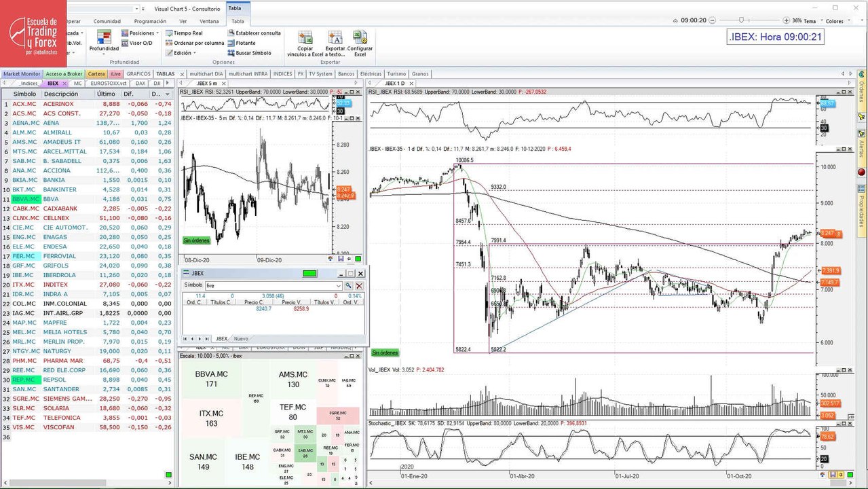This screenshot has width=868, height=489.
Task: Open the Propiedades side panel
Action: (x=862, y=212)
